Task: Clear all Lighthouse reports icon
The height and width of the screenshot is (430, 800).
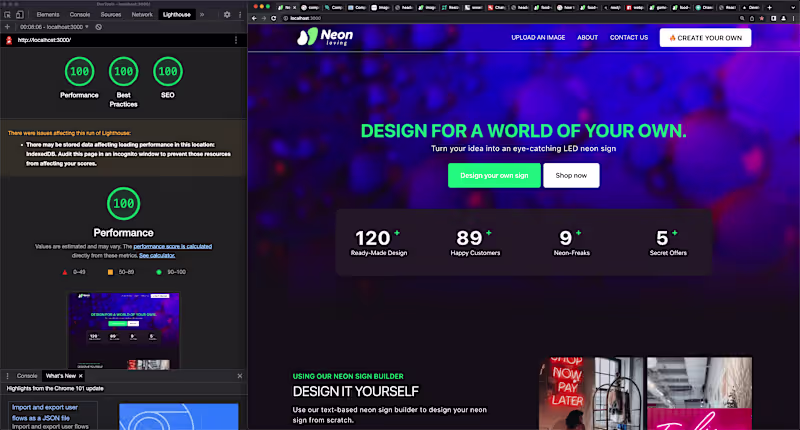Action: click(99, 27)
